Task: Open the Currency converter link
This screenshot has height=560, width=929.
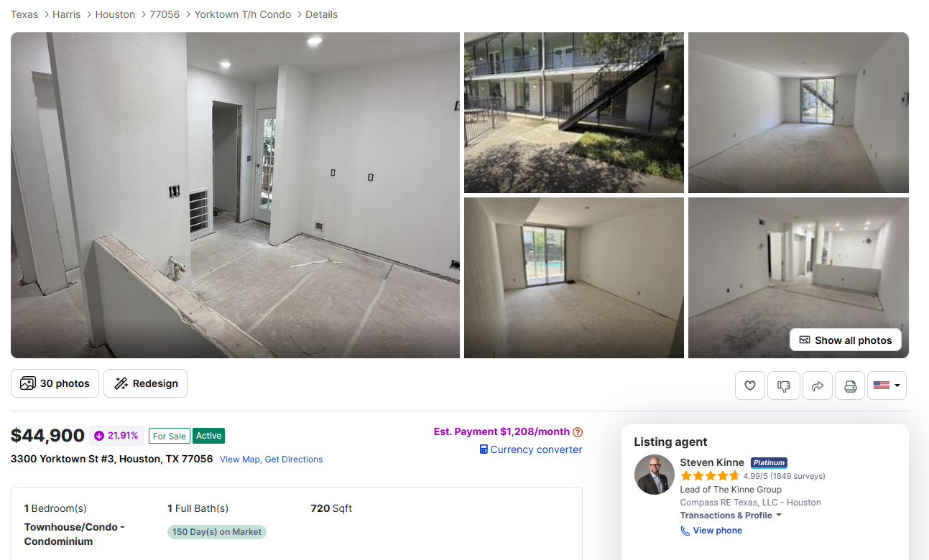Action: click(531, 449)
